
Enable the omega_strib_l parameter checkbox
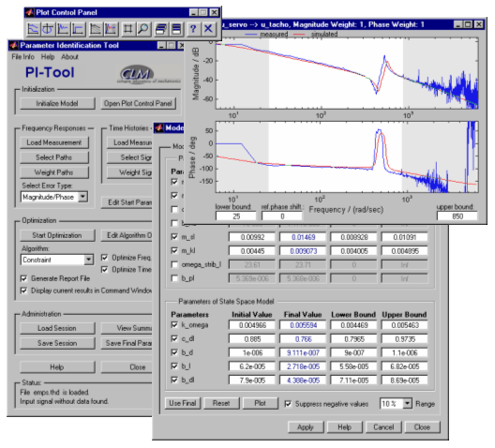point(174,264)
